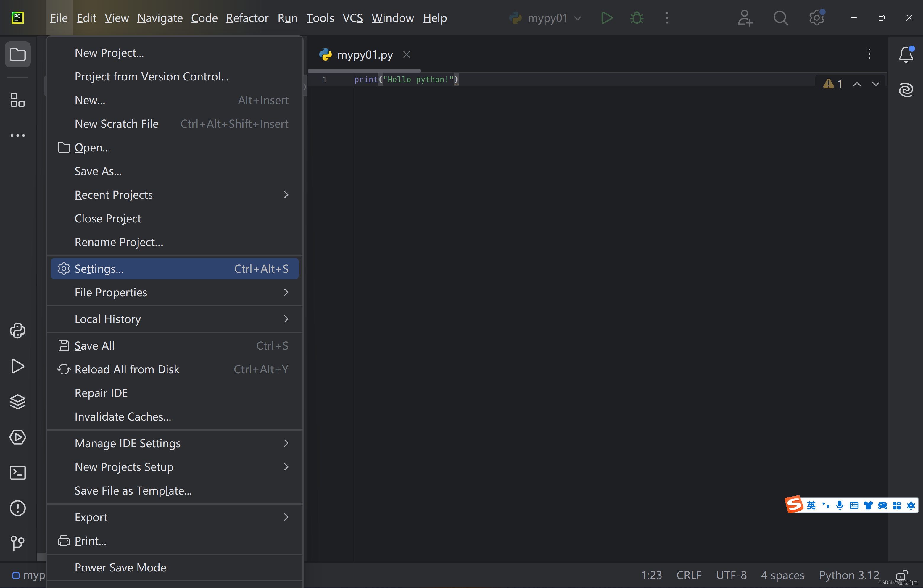The height and width of the screenshot is (588, 923).
Task: Open the Git version control icon
Action: [18, 542]
